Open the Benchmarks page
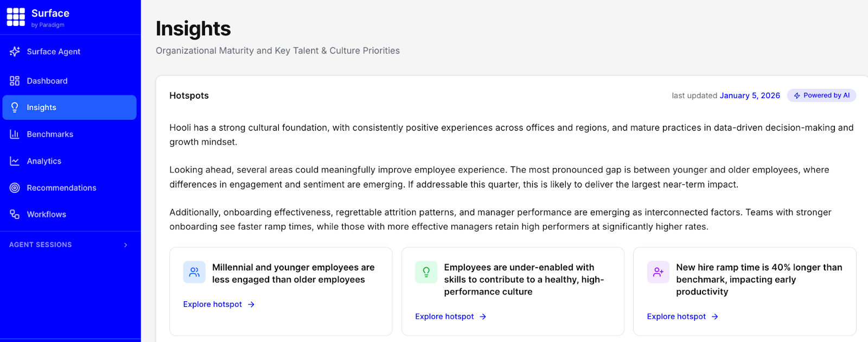 click(50, 134)
